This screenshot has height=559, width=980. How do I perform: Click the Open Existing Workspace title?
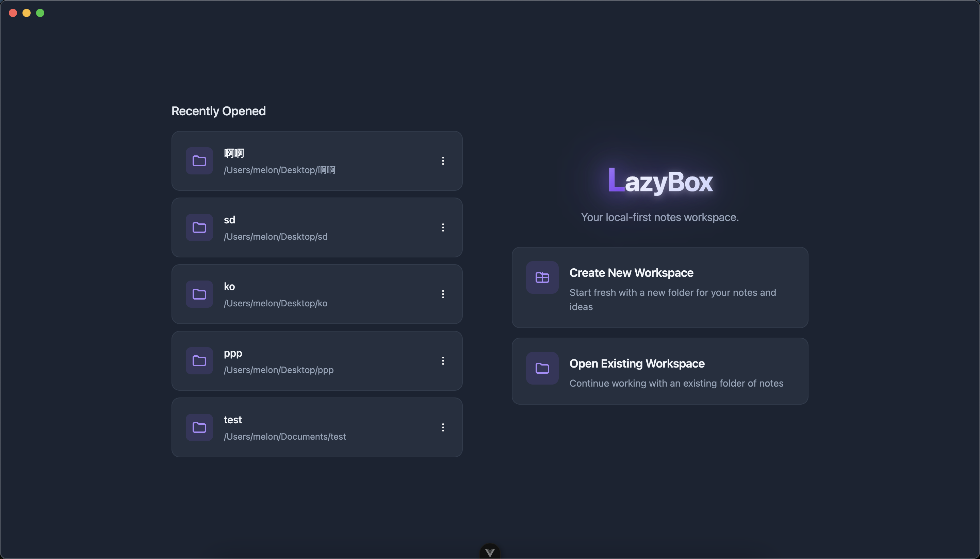tap(637, 363)
